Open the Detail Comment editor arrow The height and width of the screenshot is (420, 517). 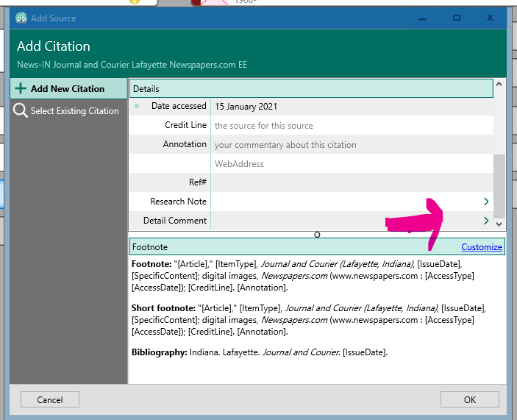point(485,221)
